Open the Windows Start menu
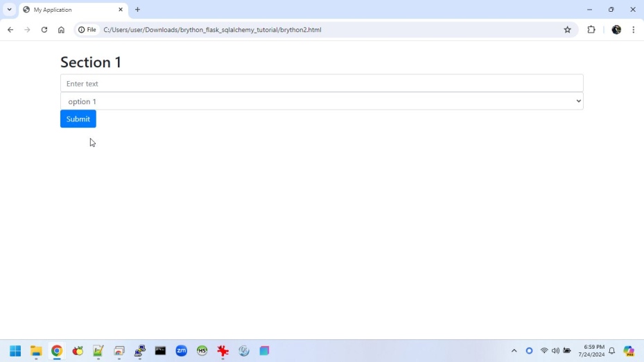Screen dimensions: 644x362 click(15, 351)
